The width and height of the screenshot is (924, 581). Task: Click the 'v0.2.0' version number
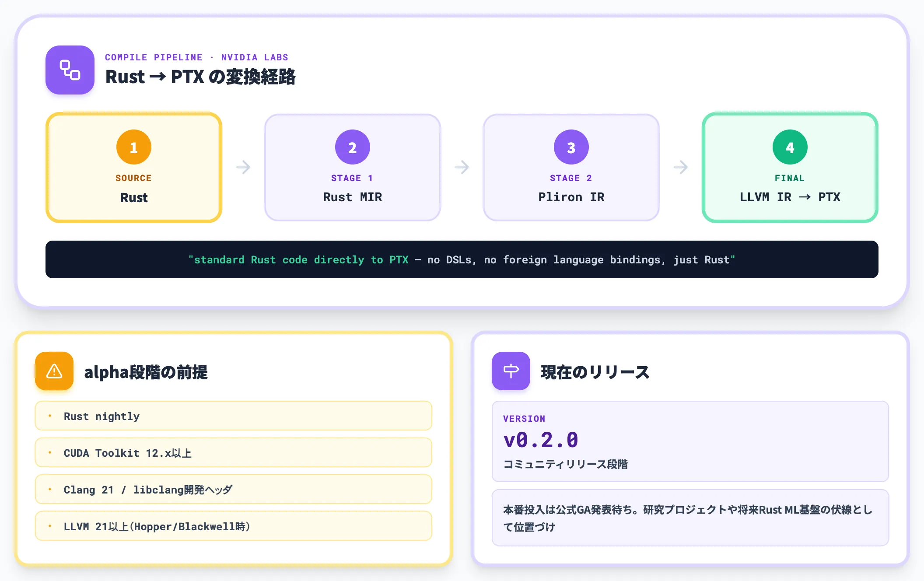[541, 440]
